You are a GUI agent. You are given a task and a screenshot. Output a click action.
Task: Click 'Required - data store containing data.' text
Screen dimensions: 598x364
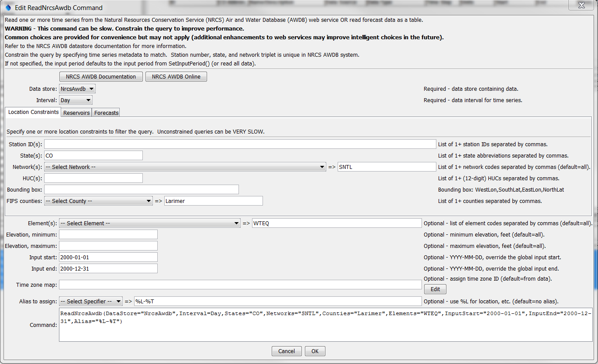471,89
